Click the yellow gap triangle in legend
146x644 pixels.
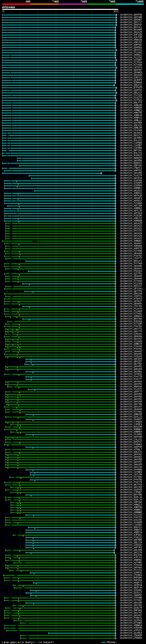[19, 642]
